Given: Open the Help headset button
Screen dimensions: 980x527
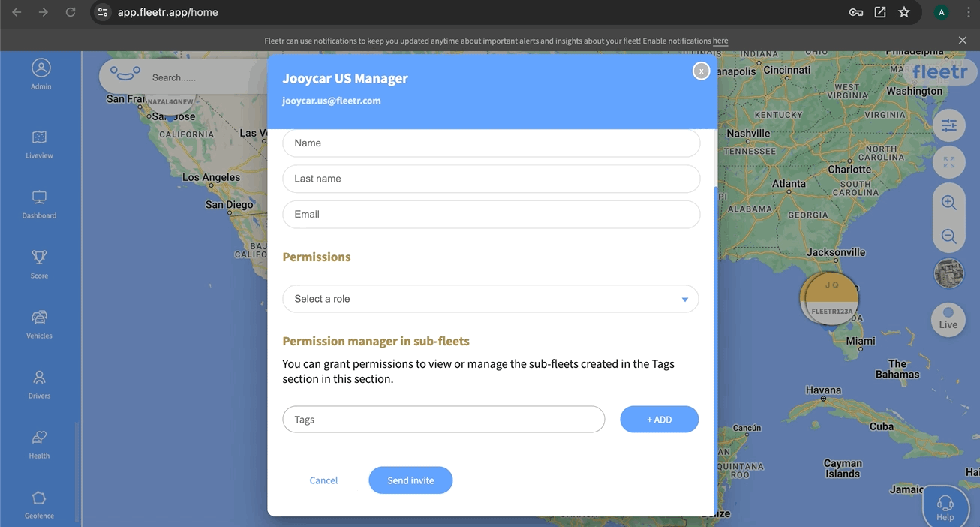Looking at the screenshot, I should tap(945, 507).
